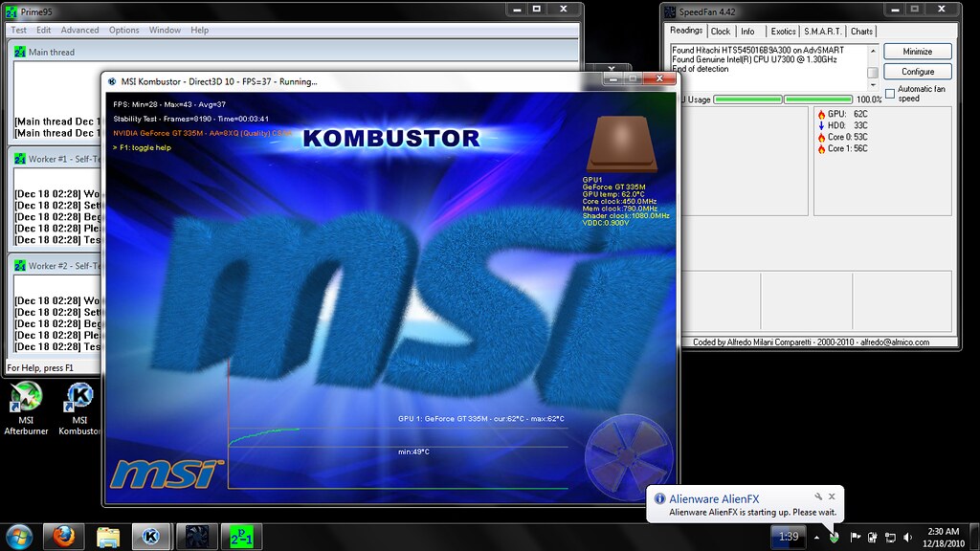Click the Prime95 title bar icon

(11, 11)
